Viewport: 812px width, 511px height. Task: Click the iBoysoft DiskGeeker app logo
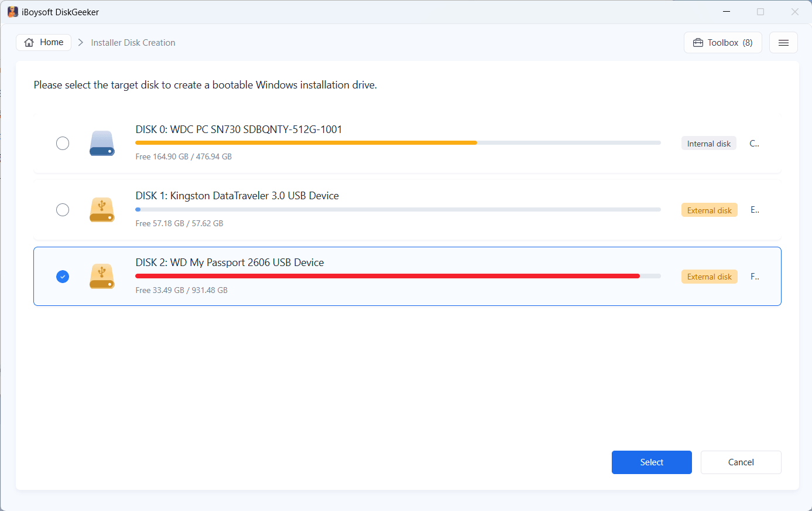[13, 12]
